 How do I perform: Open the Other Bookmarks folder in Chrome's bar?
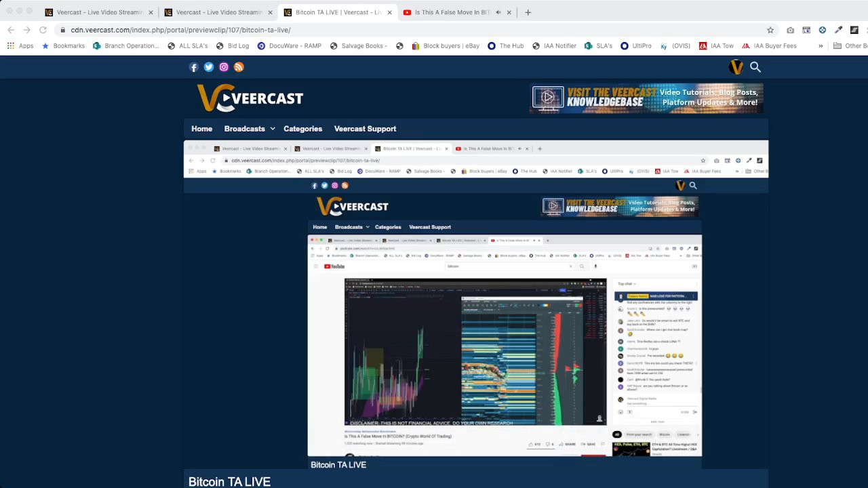coord(850,46)
